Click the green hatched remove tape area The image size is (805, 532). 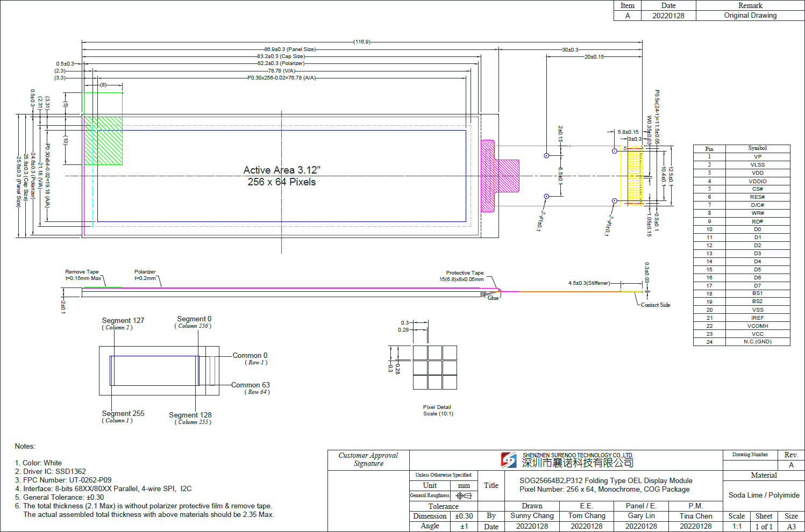(103, 141)
